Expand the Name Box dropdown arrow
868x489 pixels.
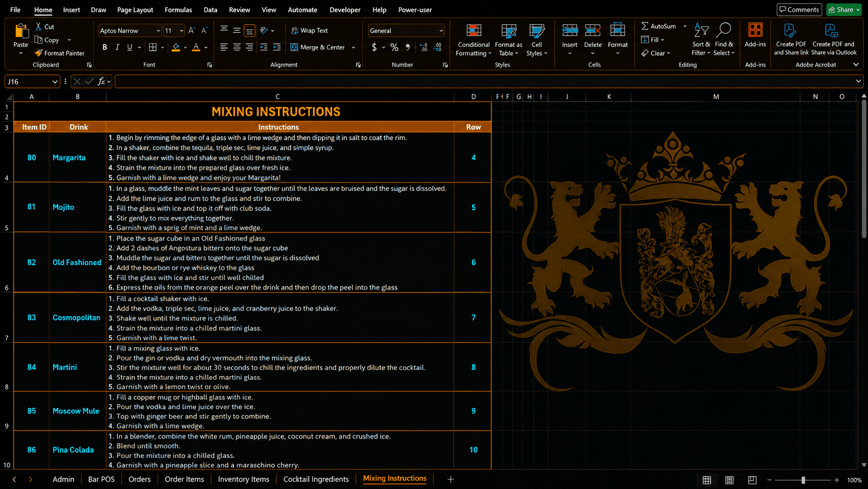pyautogui.click(x=55, y=82)
